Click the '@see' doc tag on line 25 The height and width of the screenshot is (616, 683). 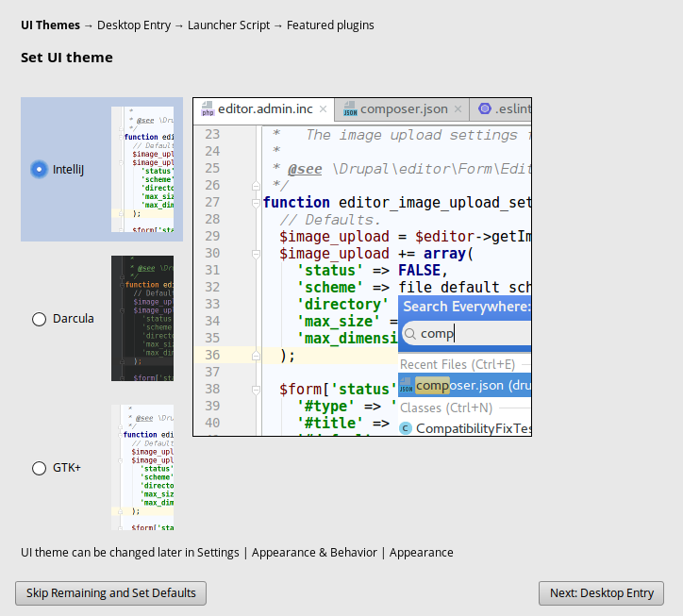(305, 169)
